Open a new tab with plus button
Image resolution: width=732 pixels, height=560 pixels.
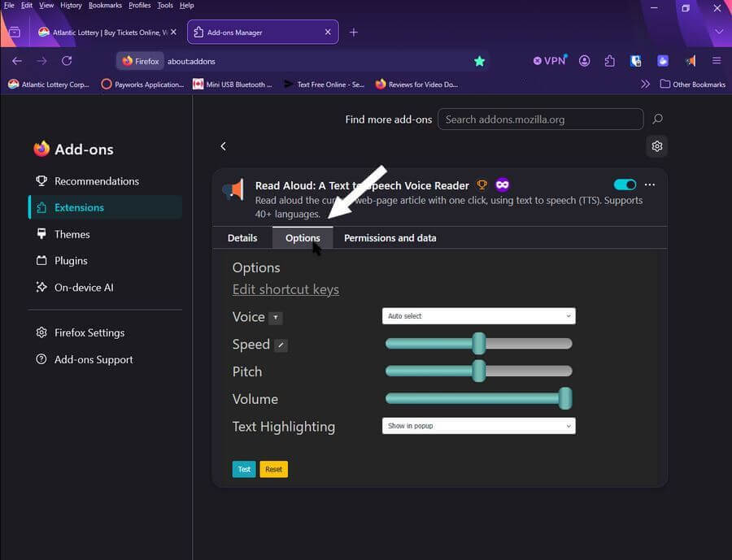(x=354, y=33)
